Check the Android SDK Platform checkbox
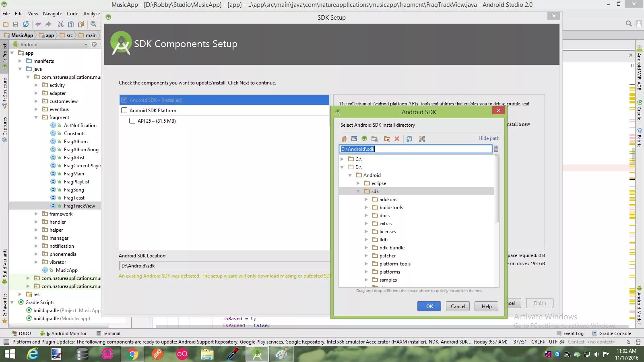The width and height of the screenshot is (644, 362). click(124, 110)
